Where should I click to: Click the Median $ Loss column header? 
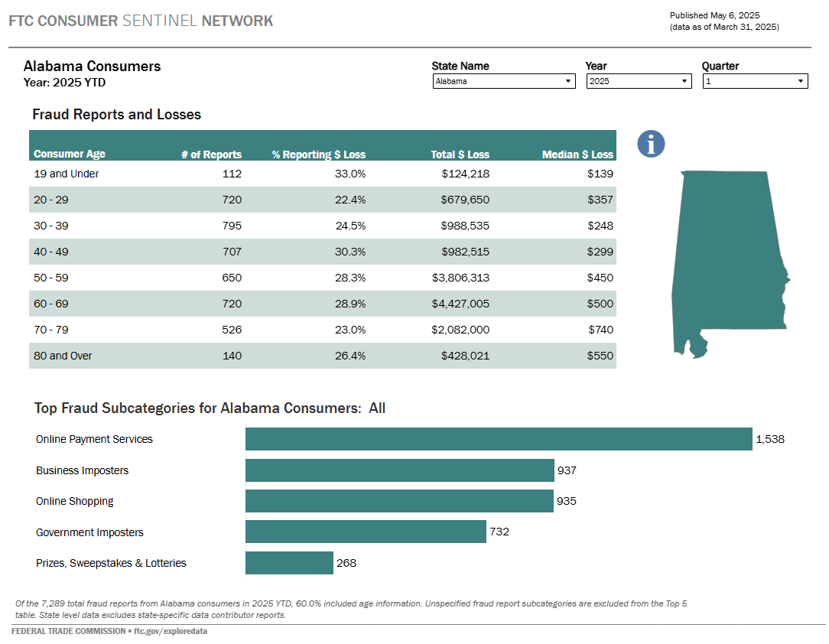click(x=577, y=154)
